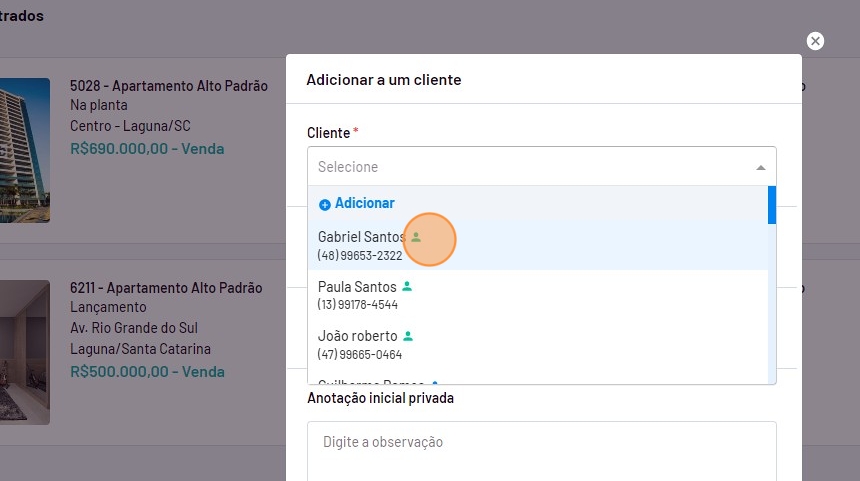Close the Adicionar a um cliente modal
The width and height of the screenshot is (860, 481).
(x=815, y=41)
